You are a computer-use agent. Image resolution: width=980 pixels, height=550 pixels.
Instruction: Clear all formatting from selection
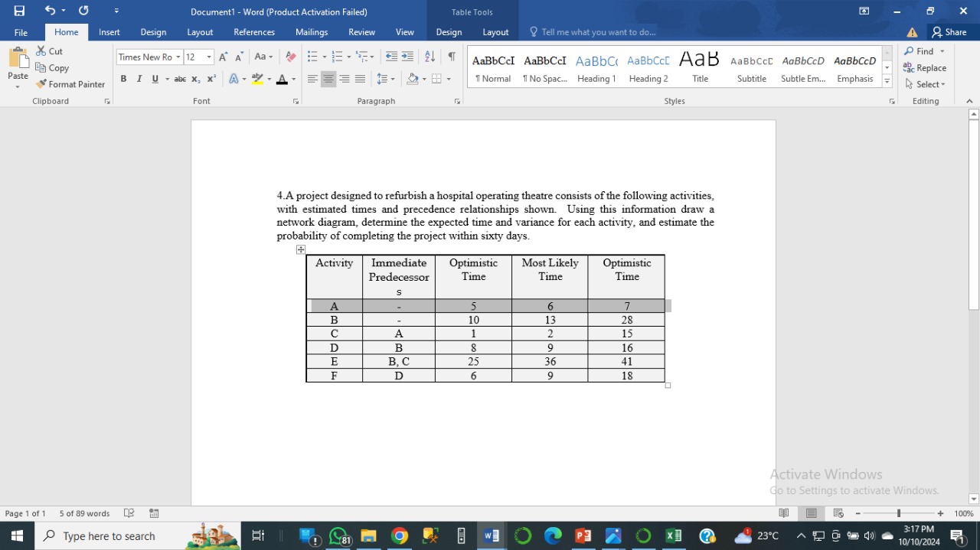pos(290,57)
